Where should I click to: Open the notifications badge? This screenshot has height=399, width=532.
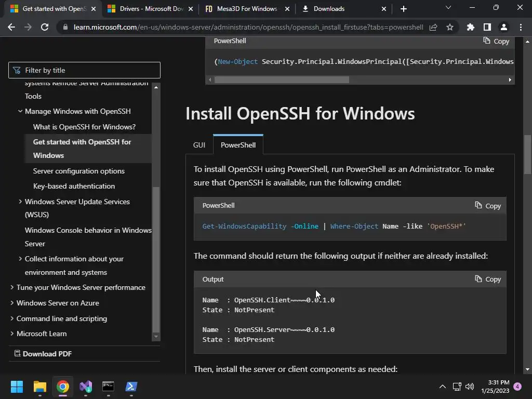click(x=517, y=387)
